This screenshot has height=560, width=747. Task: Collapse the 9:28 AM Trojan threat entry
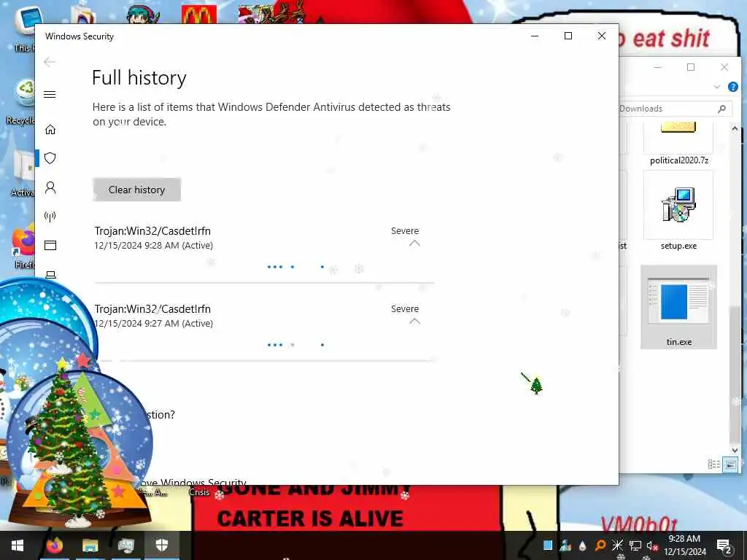[414, 243]
